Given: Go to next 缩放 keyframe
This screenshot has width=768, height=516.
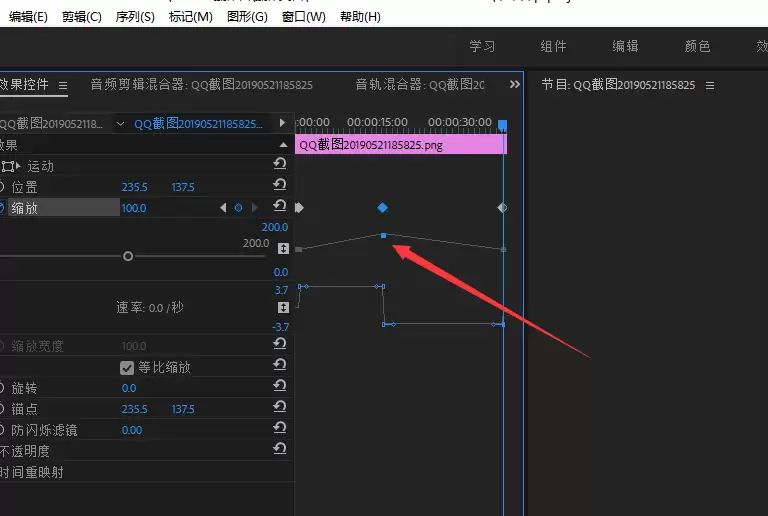Looking at the screenshot, I should pos(254,208).
